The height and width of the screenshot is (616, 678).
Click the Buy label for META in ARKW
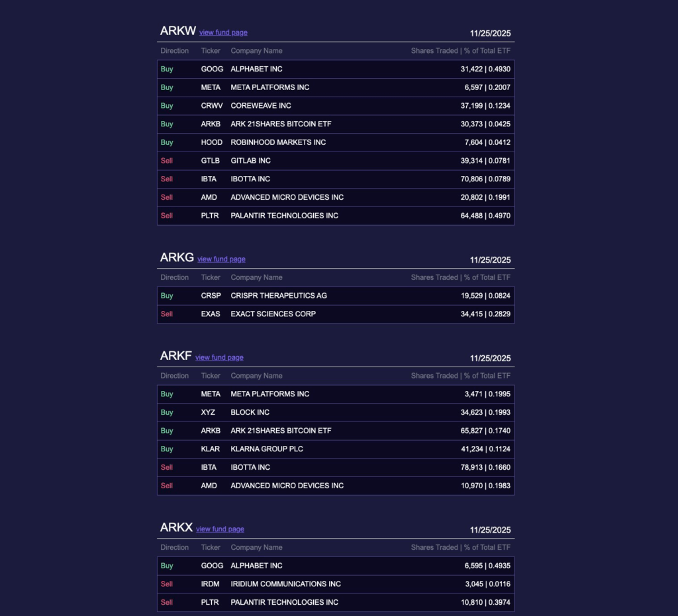167,87
